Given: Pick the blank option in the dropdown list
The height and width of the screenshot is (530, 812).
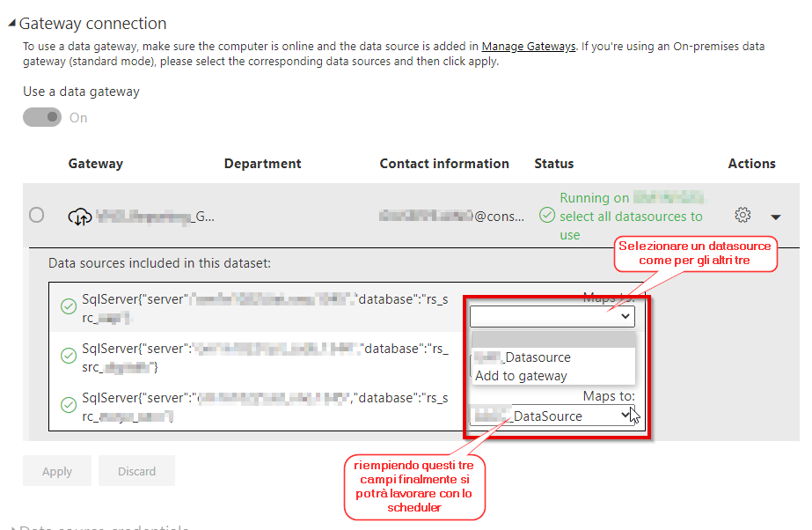Looking at the screenshot, I should click(x=552, y=340).
